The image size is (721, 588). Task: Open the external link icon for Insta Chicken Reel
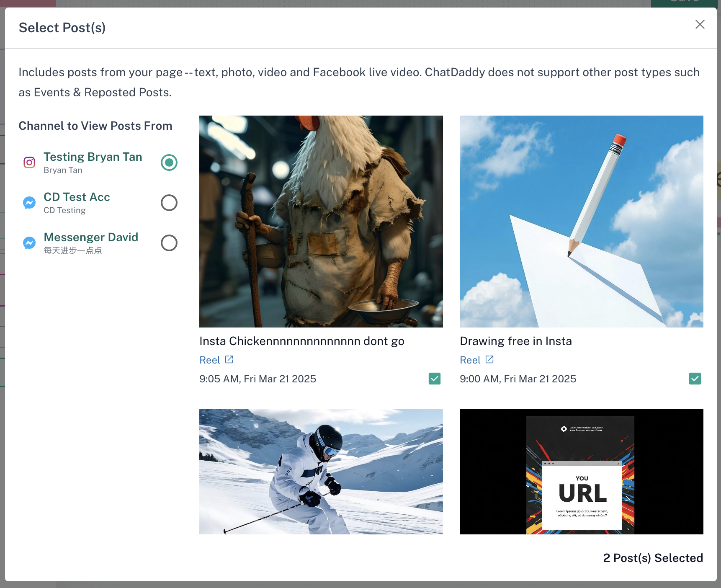click(x=229, y=359)
